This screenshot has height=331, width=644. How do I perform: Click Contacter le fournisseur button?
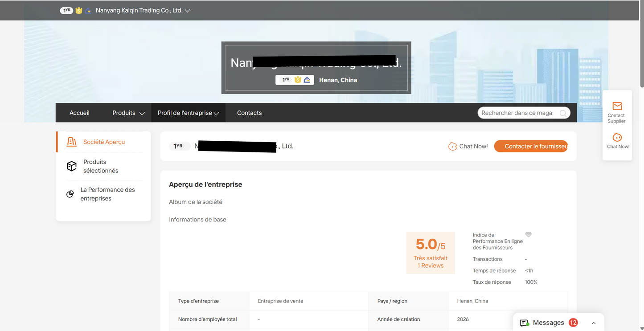pos(531,146)
